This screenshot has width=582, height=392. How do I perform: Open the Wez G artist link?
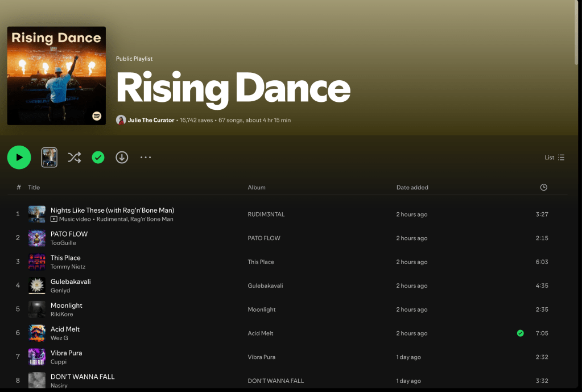click(x=59, y=338)
